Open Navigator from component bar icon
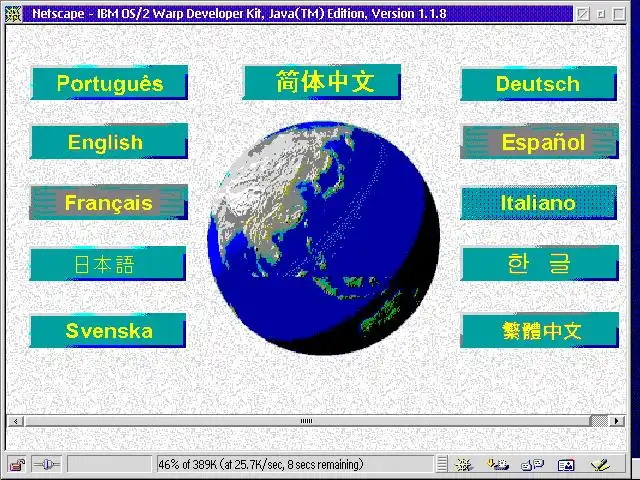 click(x=464, y=464)
